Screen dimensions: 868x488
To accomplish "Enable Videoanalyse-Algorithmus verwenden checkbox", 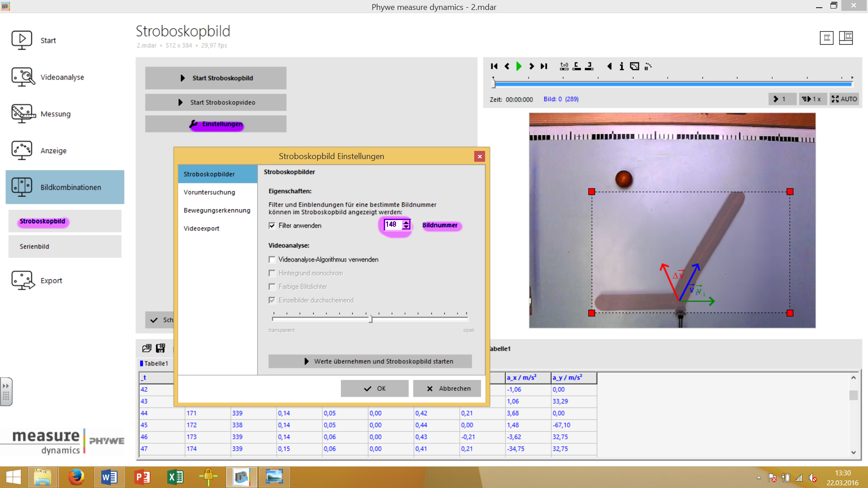I will point(272,259).
